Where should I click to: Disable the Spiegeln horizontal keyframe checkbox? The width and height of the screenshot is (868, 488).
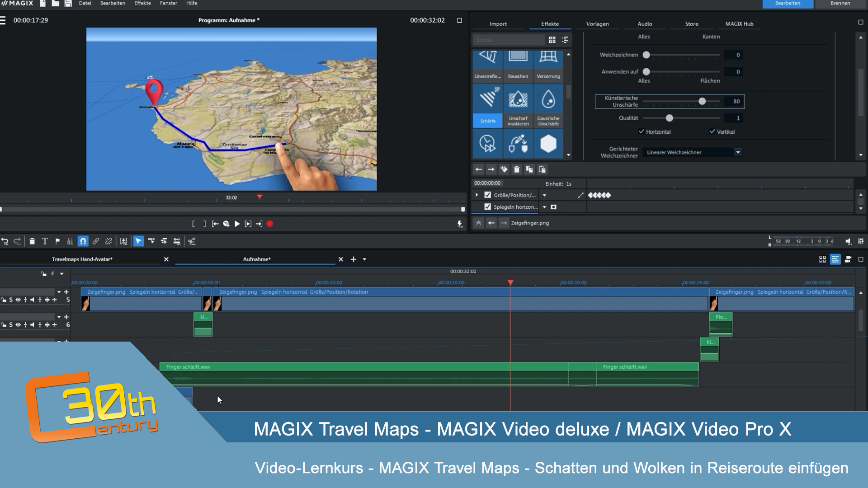pyautogui.click(x=487, y=206)
